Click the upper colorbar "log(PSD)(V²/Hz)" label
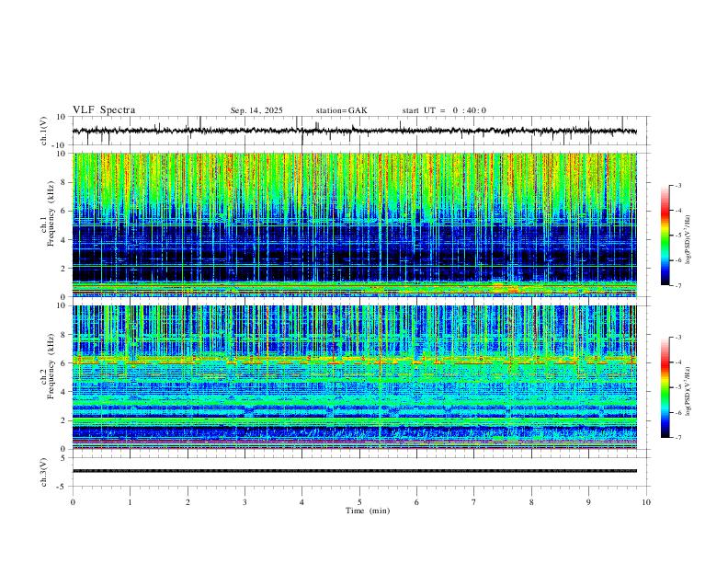The image size is (728, 563). click(688, 239)
